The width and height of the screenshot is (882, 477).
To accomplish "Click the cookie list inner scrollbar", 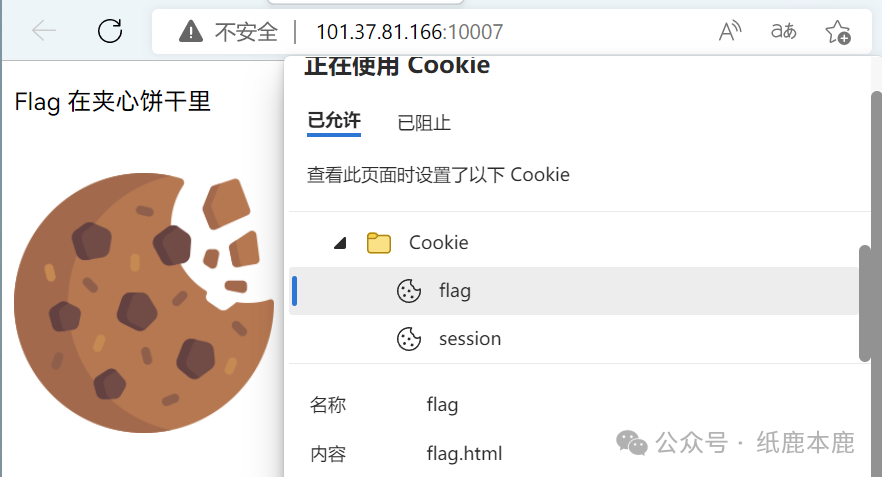I will pos(865,303).
